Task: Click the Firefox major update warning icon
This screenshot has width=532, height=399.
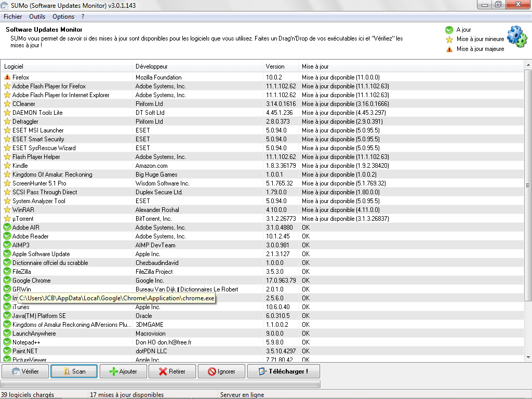Action: [x=7, y=77]
